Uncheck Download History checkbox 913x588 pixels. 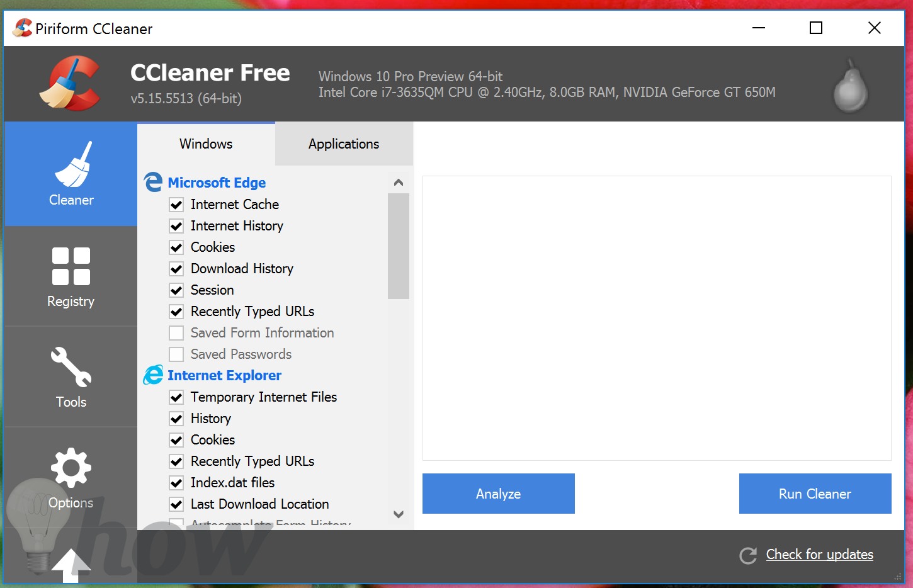(x=176, y=269)
